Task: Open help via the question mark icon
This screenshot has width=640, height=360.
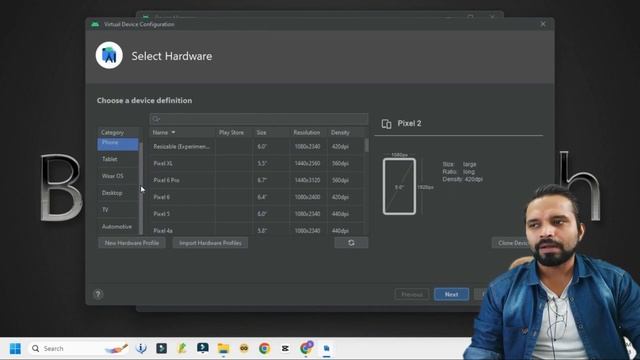Action: click(98, 294)
